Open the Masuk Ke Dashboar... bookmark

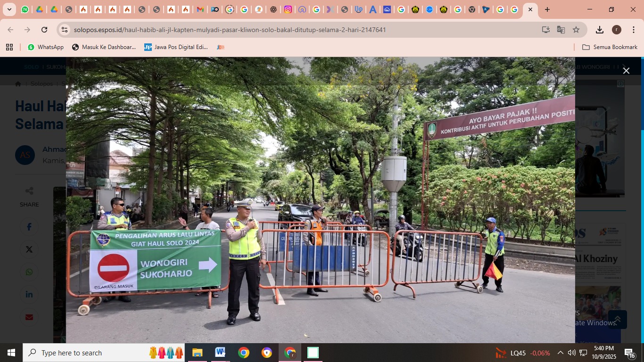104,47
